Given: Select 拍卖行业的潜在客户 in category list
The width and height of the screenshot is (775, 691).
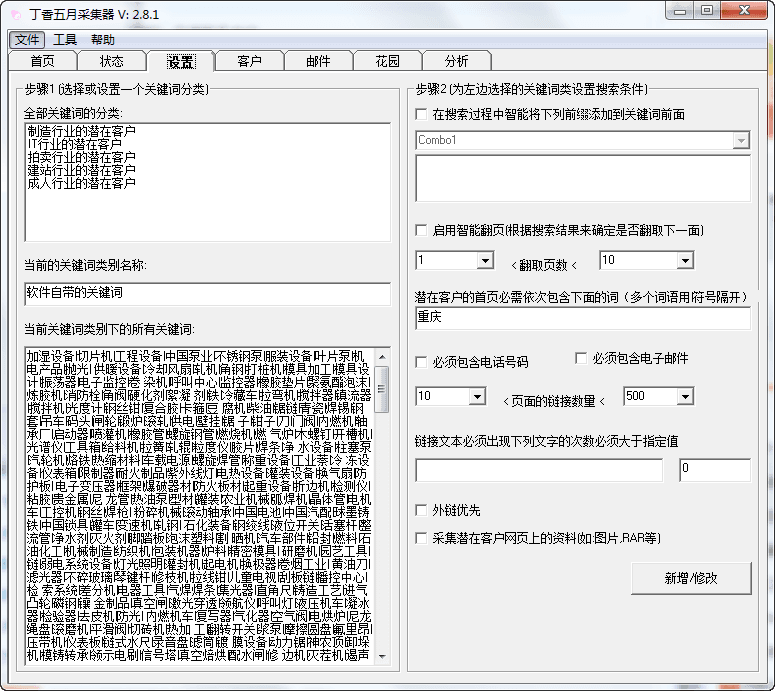Looking at the screenshot, I should 82,158.
